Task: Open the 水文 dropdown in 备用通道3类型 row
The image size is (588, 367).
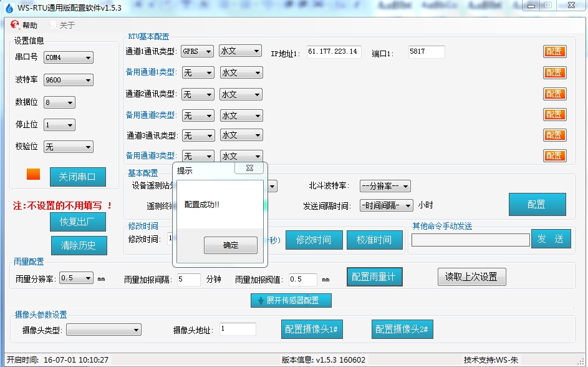Action: [x=241, y=156]
